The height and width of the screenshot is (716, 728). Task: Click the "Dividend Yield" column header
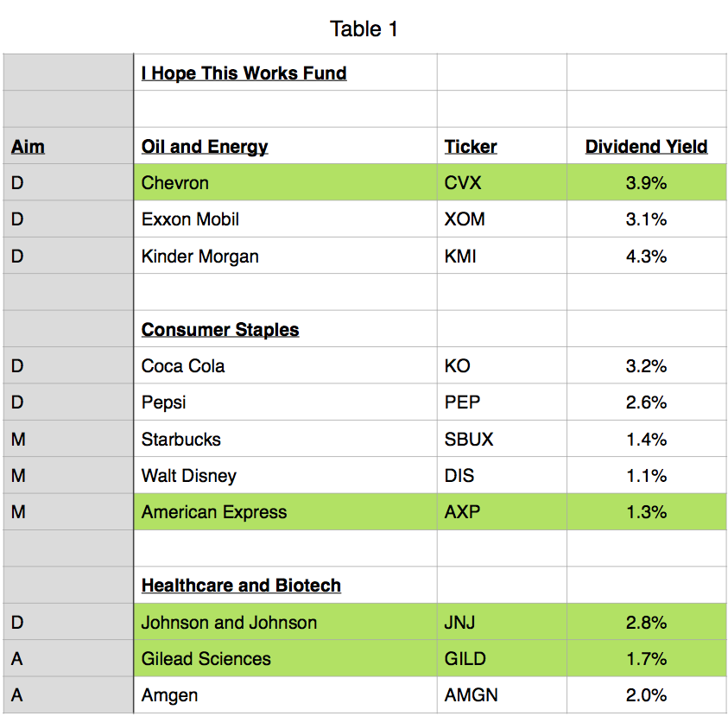[x=646, y=147]
